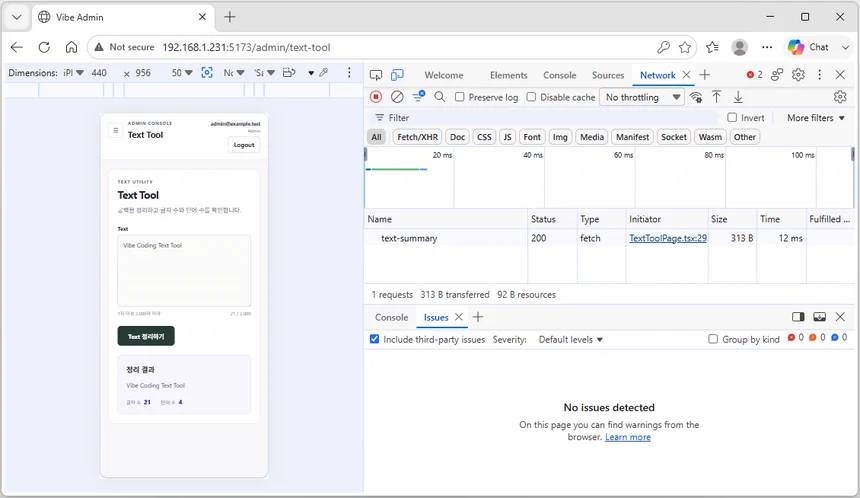Viewport: 860px width, 498px height.
Task: Select the text-summary request row
Action: 609,238
